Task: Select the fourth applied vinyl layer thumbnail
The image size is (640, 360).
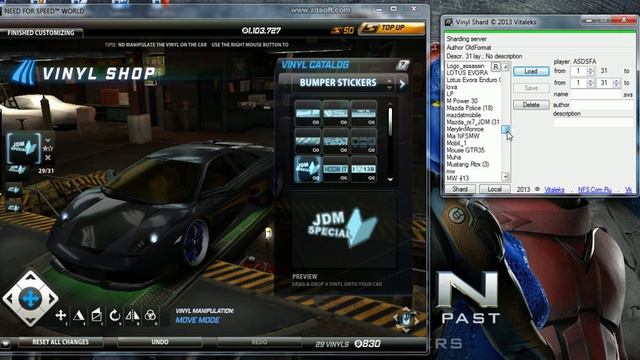Action: [13, 207]
